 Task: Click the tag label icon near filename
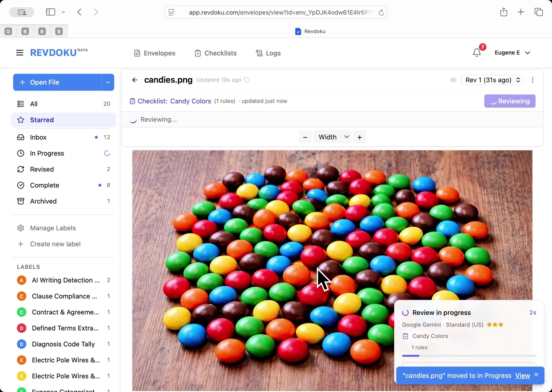247,80
